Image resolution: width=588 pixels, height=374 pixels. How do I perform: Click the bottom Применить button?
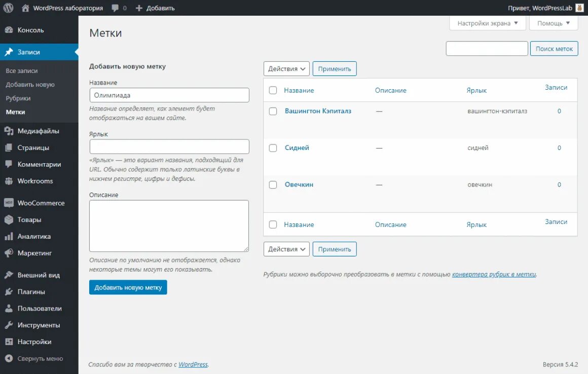[x=335, y=249]
